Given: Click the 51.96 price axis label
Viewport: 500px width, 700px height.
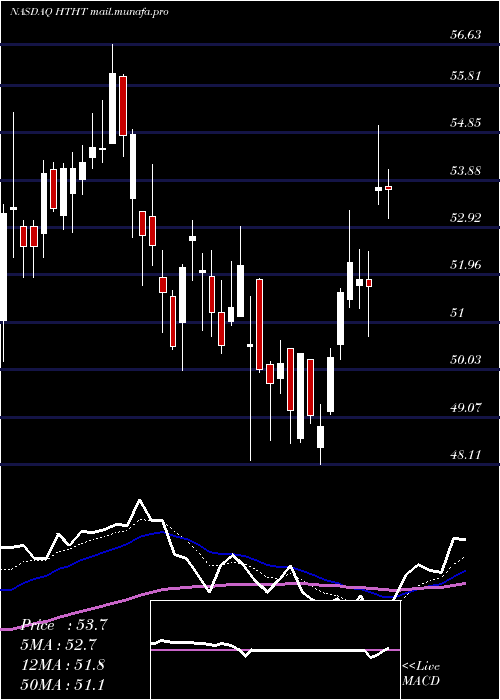Looking at the screenshot, I should [466, 265].
